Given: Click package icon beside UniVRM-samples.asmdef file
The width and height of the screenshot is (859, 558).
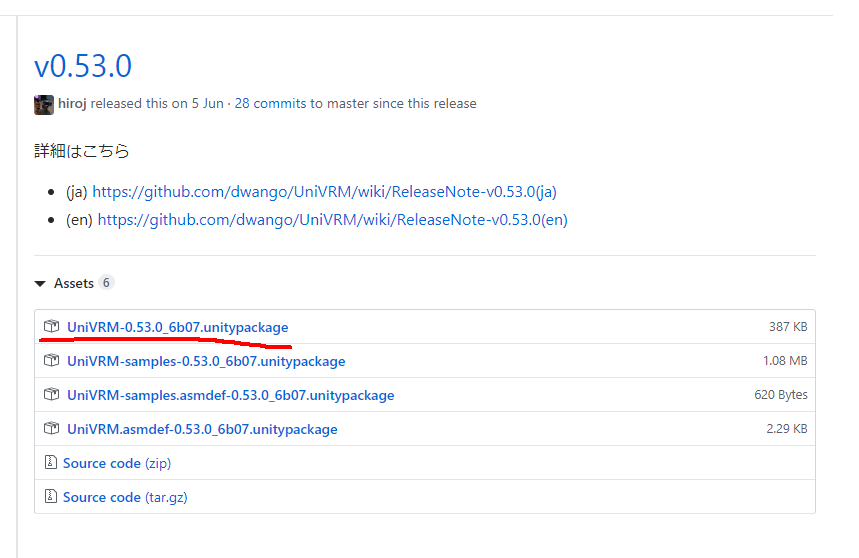Looking at the screenshot, I should coord(51,394).
